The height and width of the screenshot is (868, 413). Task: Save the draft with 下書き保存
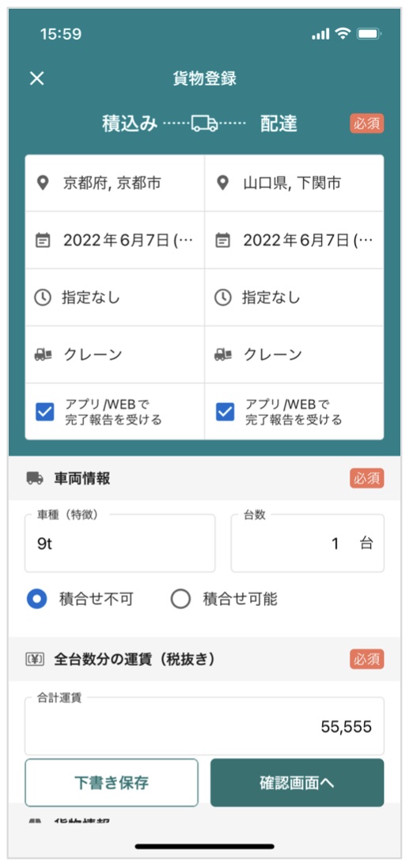112,782
